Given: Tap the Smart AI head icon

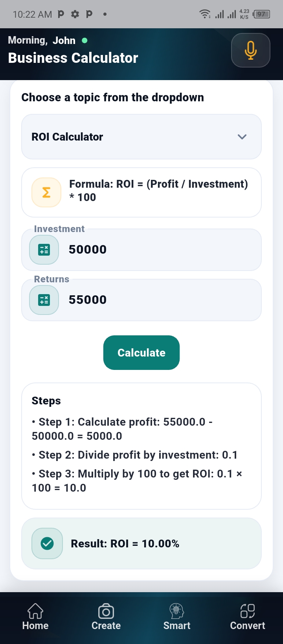Looking at the screenshot, I should (177, 611).
